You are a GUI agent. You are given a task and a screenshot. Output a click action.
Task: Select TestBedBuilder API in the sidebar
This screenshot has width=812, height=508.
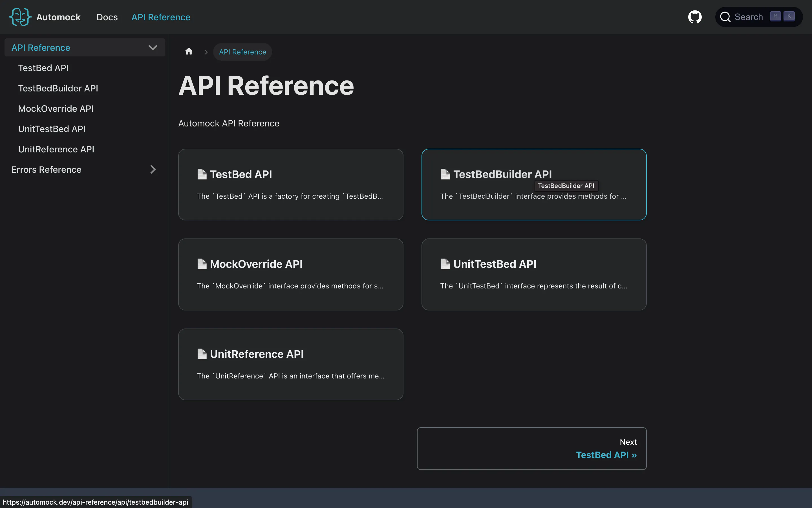[x=58, y=88]
